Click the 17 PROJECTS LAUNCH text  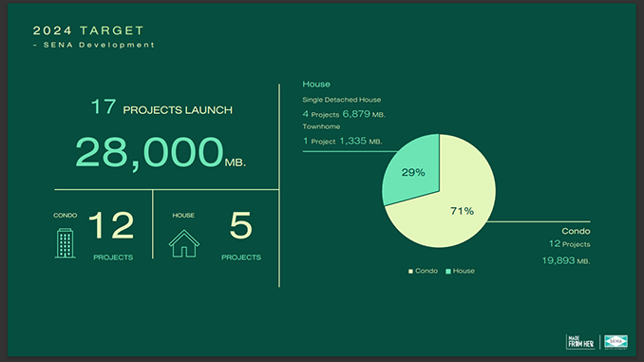pos(161,107)
